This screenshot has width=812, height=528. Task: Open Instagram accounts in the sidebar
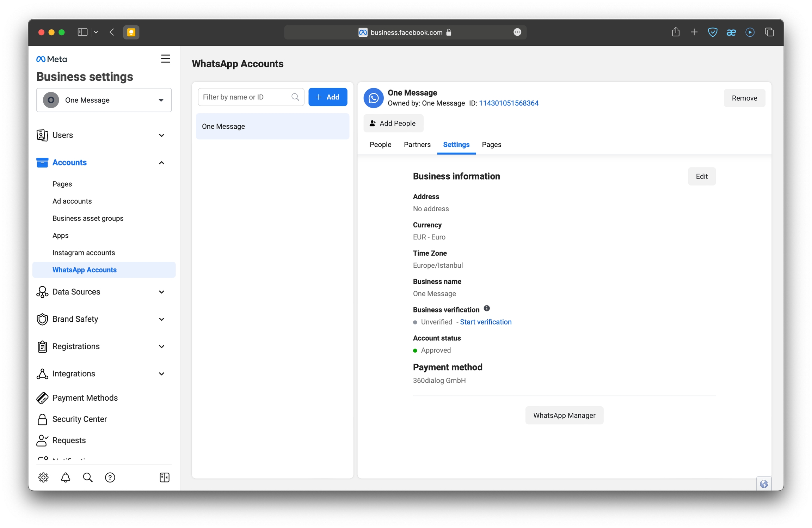pyautogui.click(x=84, y=253)
